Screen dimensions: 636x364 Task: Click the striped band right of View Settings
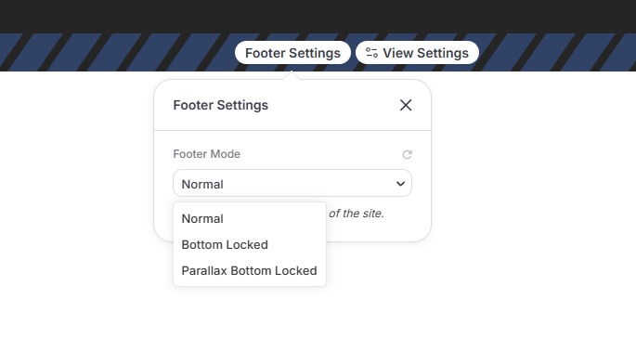coord(557,52)
